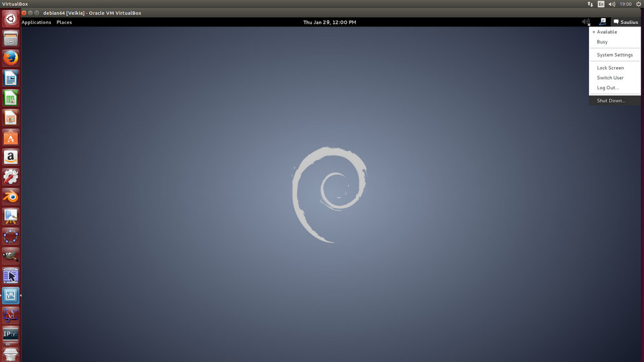Open the guest network connection icon

coord(602,22)
